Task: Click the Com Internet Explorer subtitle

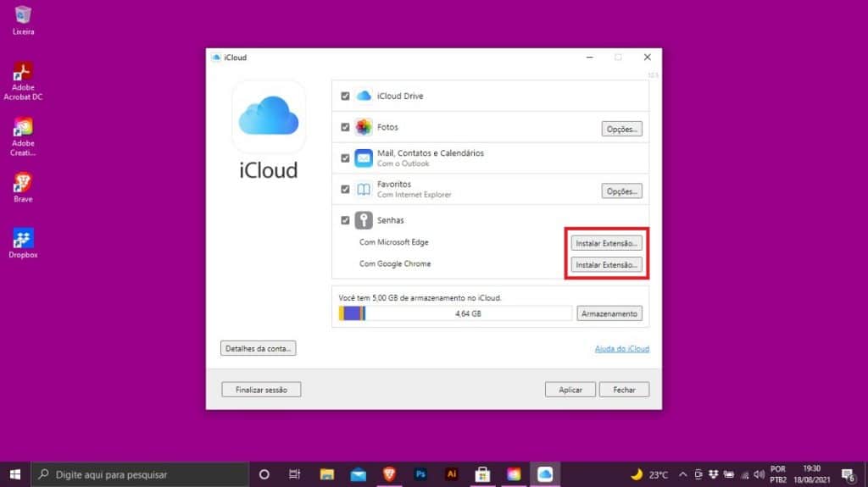Action: tap(414, 195)
